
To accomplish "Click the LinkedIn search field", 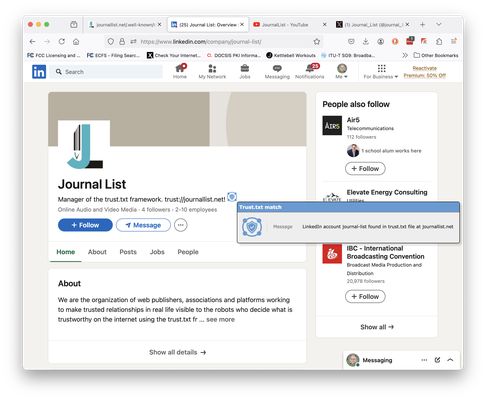I will point(107,72).
